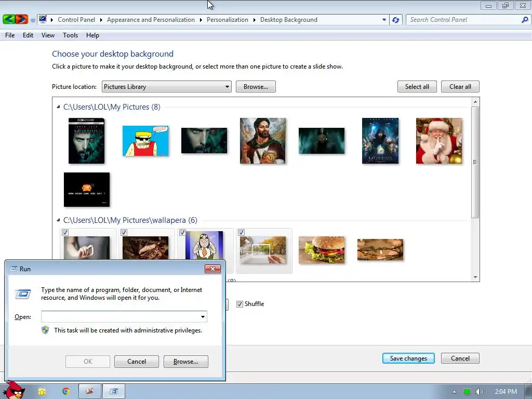Uncheck the chocolate wallpaper checkbox
Image resolution: width=532 pixels, height=399 pixels.
coord(124,232)
